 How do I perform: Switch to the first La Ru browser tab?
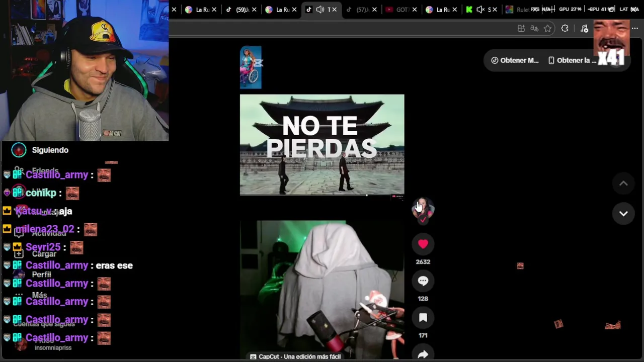point(201,10)
